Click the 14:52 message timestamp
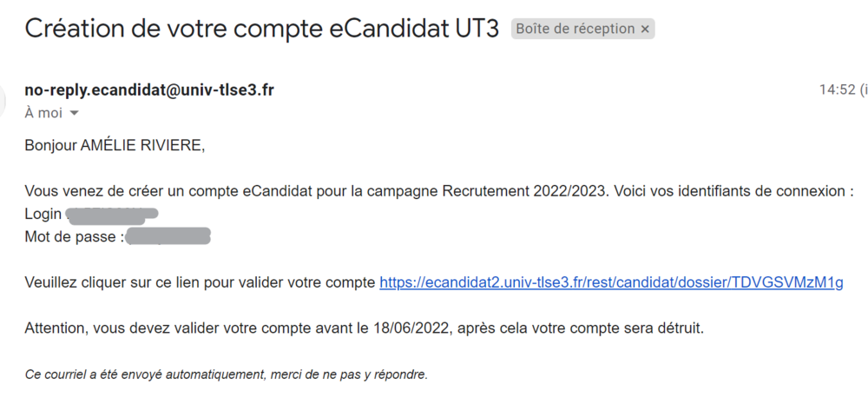The image size is (868, 411). (838, 89)
